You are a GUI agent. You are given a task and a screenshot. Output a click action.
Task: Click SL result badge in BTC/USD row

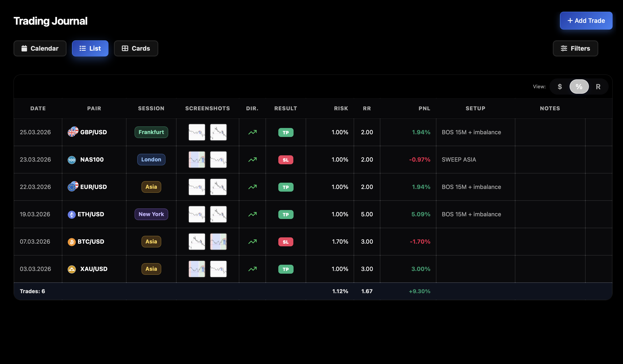click(x=286, y=242)
